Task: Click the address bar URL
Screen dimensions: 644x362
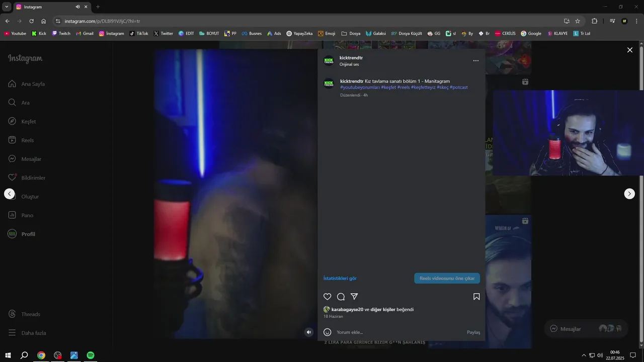Action: click(103, 21)
